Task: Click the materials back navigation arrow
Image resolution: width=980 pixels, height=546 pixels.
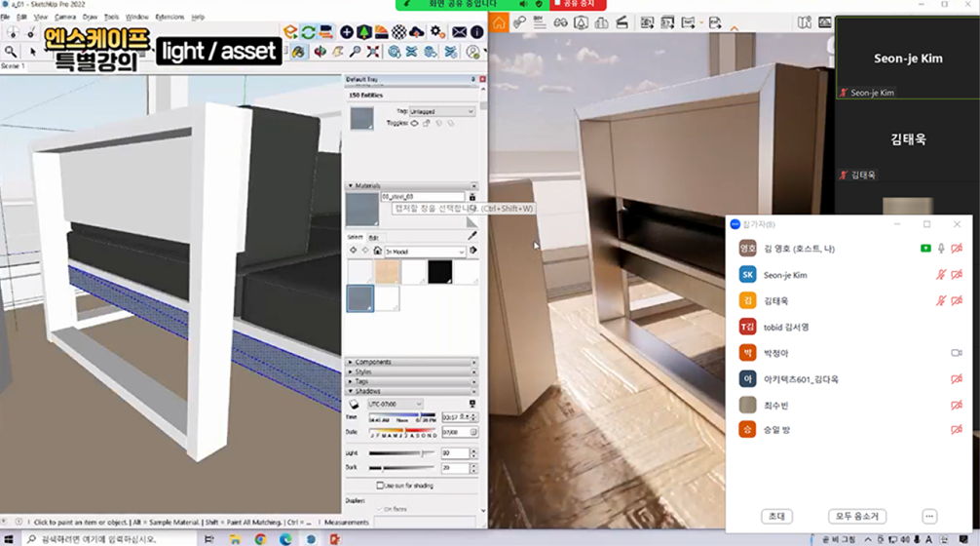Action: 353,251
